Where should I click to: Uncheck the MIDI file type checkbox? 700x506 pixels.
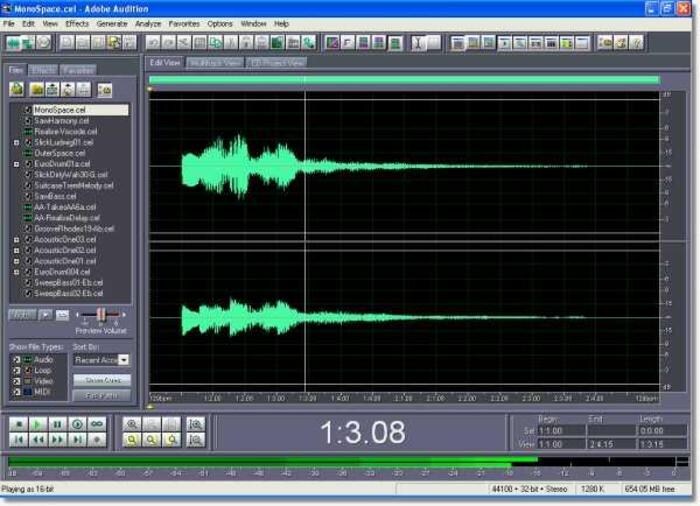coord(17,392)
